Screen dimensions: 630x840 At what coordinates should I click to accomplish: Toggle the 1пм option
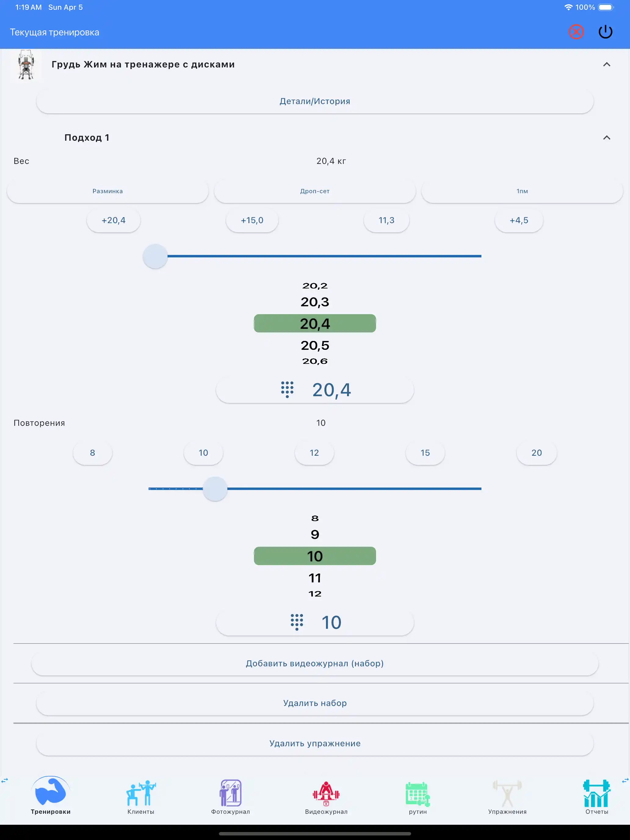[522, 191]
